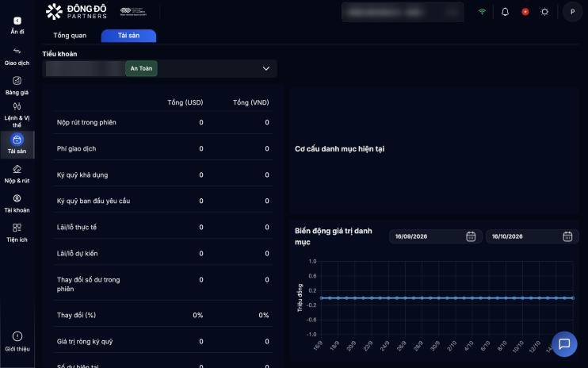Click the Ký quỹ khả dụng row label
Viewport: 588px width, 368px height.
(x=82, y=174)
